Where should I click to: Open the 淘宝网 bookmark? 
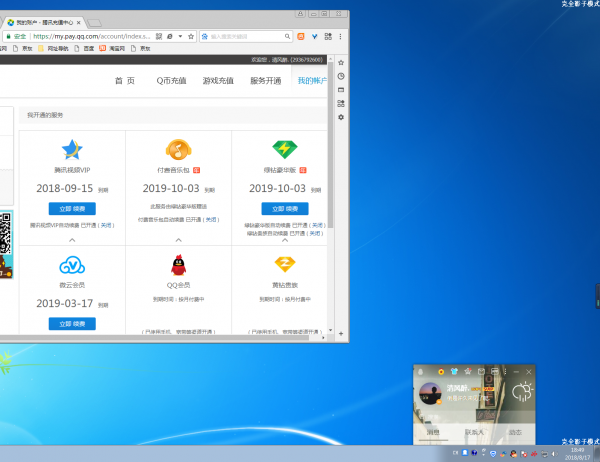tap(112, 49)
